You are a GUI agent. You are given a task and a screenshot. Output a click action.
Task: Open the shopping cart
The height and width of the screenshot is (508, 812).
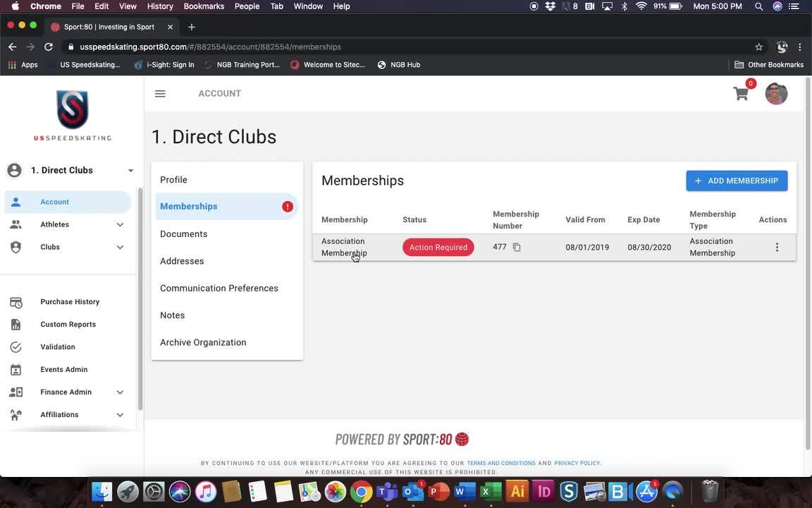point(740,93)
